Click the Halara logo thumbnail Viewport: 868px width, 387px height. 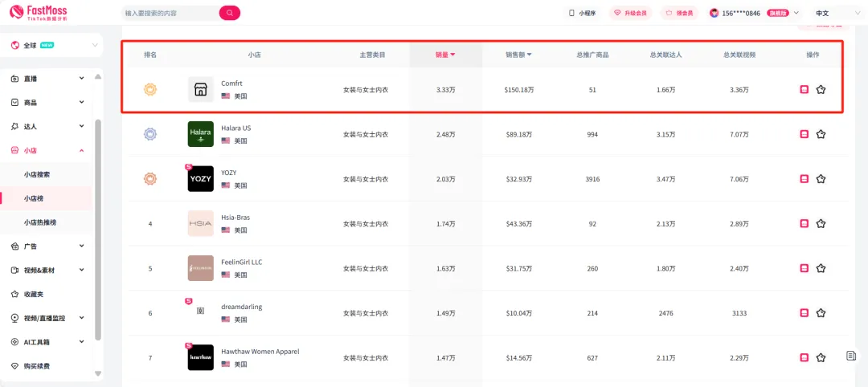click(200, 134)
